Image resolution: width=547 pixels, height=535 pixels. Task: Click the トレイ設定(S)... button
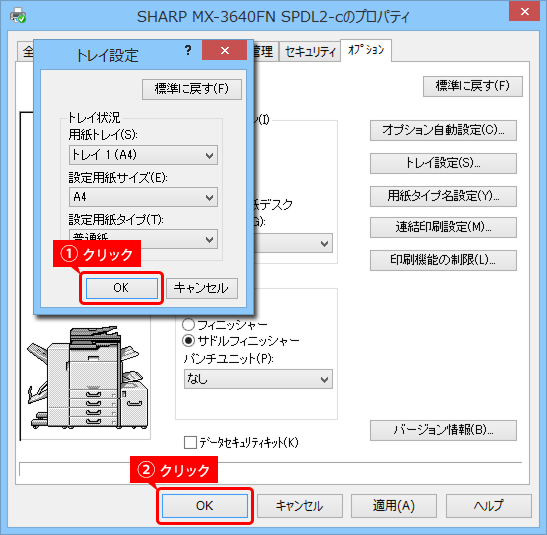pos(443,163)
